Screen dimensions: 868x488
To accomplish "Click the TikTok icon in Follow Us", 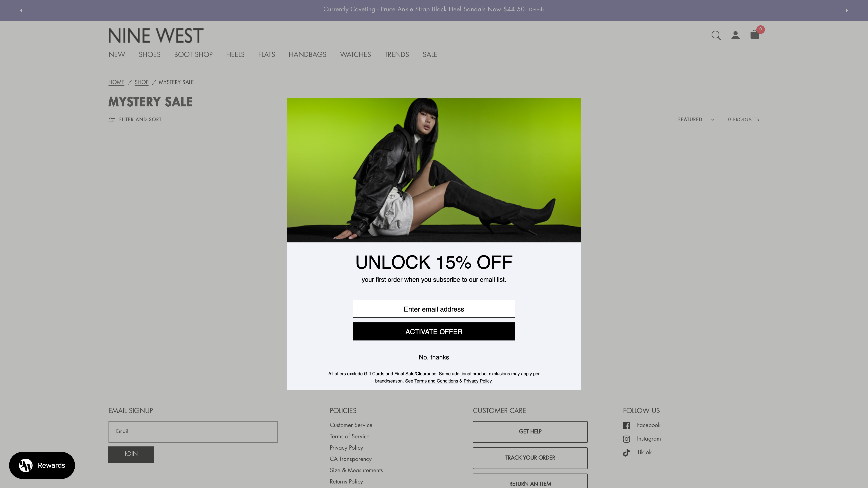I will coord(627,452).
